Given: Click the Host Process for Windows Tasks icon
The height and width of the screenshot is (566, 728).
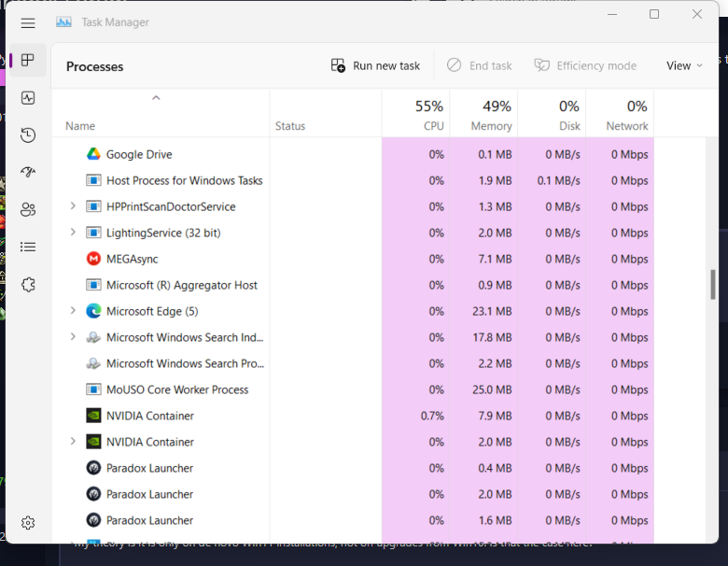Looking at the screenshot, I should tap(93, 180).
